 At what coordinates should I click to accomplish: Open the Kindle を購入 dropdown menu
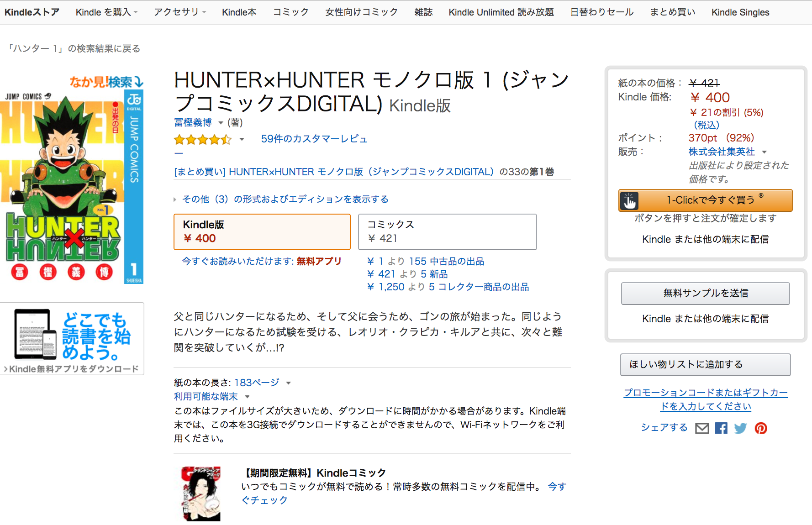point(107,12)
